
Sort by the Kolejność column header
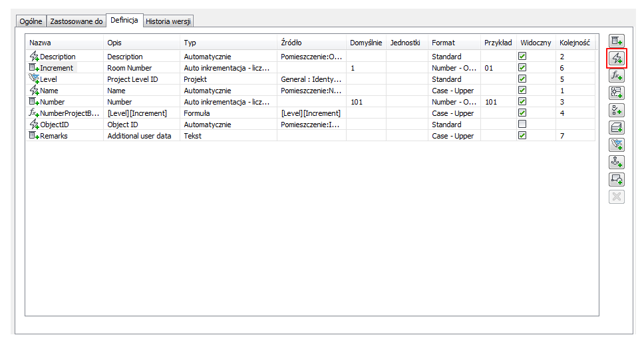[575, 43]
